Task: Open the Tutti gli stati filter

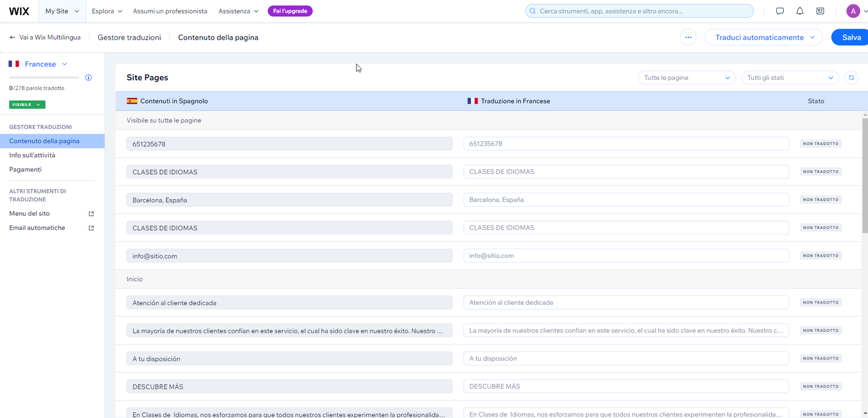Action: tap(789, 78)
